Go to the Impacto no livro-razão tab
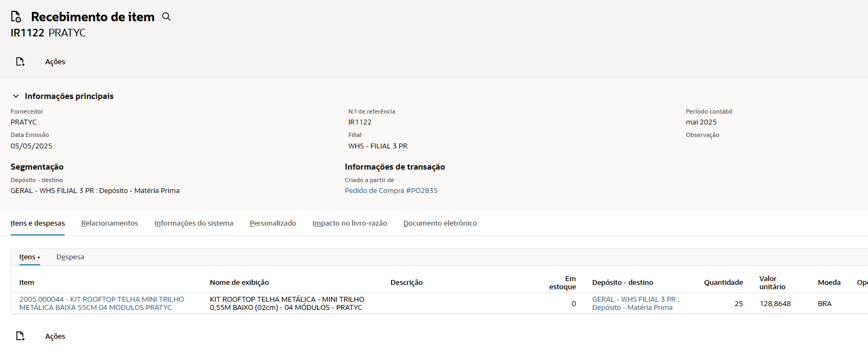Image resolution: width=868 pixels, height=361 pixels. tap(349, 223)
